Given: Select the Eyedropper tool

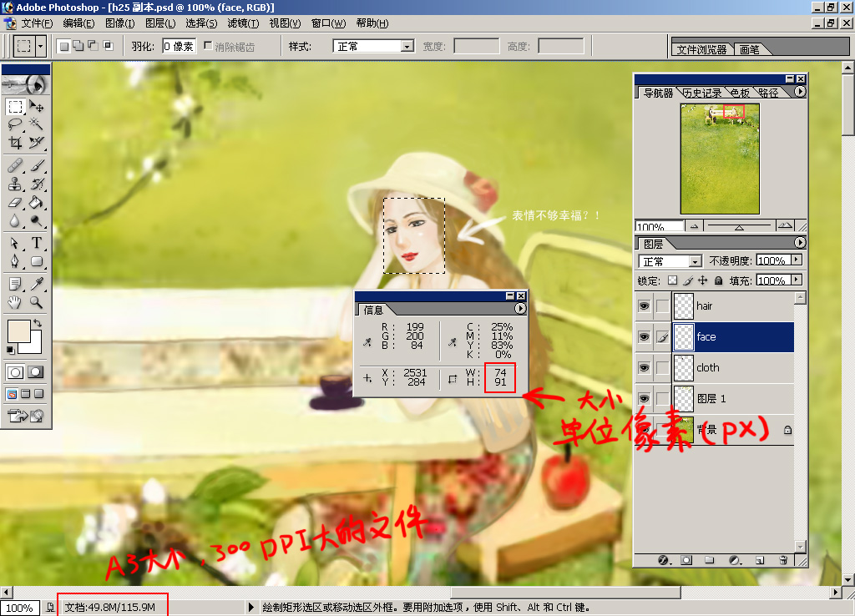Looking at the screenshot, I should coord(36,284).
